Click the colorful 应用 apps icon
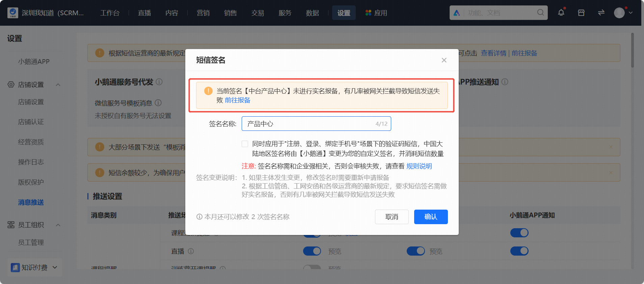 pyautogui.click(x=368, y=13)
